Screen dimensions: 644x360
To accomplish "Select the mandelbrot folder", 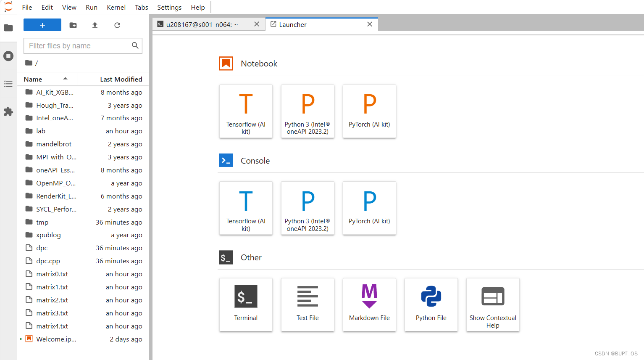I will click(83, 144).
